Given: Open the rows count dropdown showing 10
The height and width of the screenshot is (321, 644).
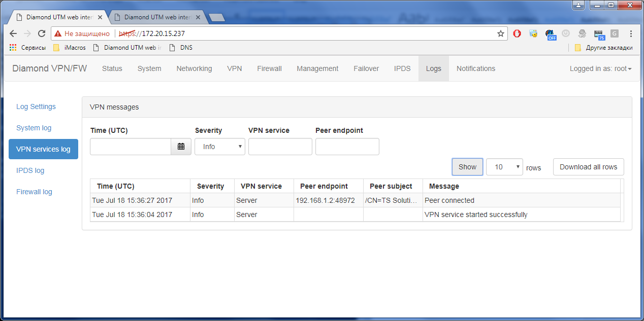Looking at the screenshot, I should (504, 167).
